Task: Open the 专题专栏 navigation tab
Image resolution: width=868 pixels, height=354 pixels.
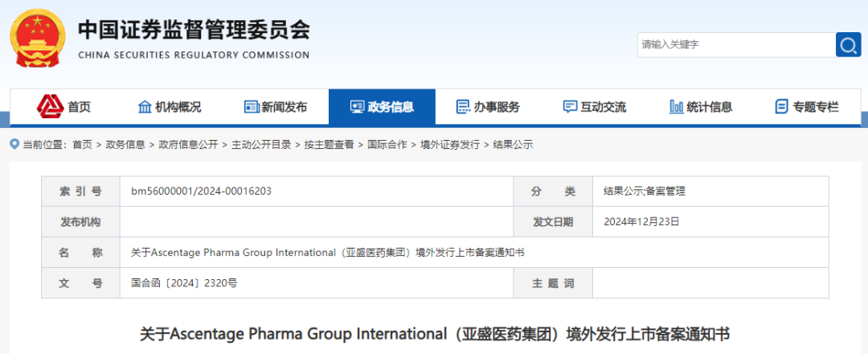Action: (807, 107)
